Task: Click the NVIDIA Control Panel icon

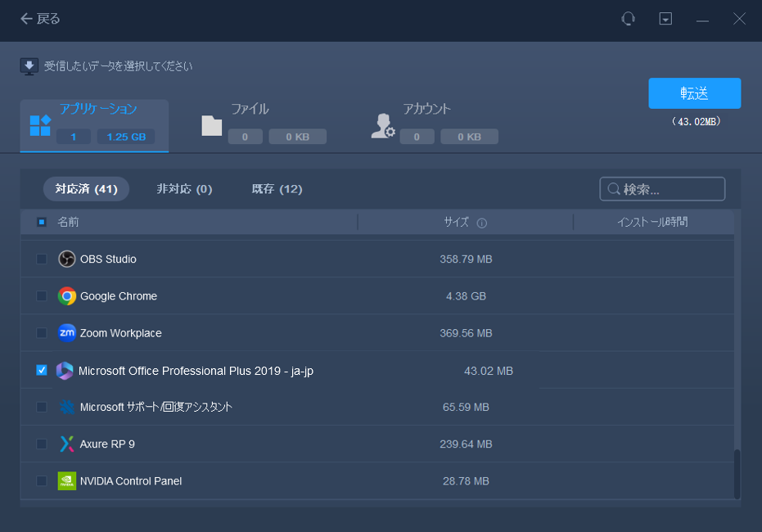Action: click(x=66, y=481)
